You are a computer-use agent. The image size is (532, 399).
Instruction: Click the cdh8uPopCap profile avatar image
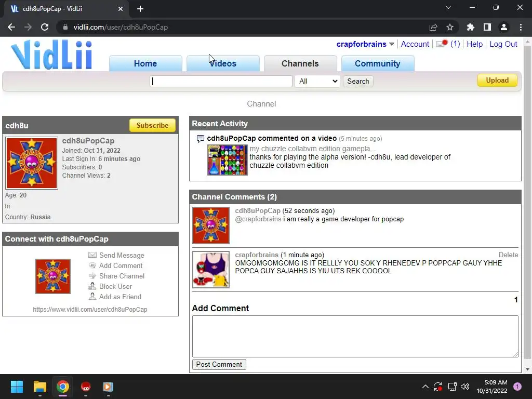[32, 163]
